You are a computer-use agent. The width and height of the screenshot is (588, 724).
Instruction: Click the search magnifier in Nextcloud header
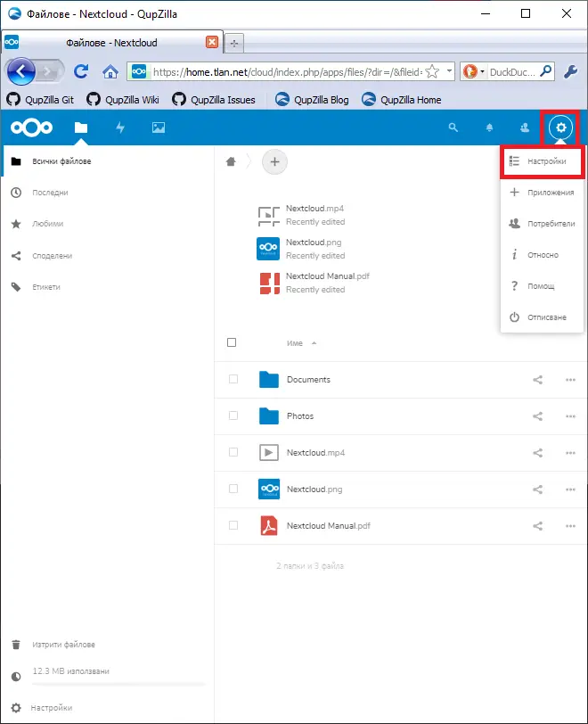pyautogui.click(x=453, y=128)
